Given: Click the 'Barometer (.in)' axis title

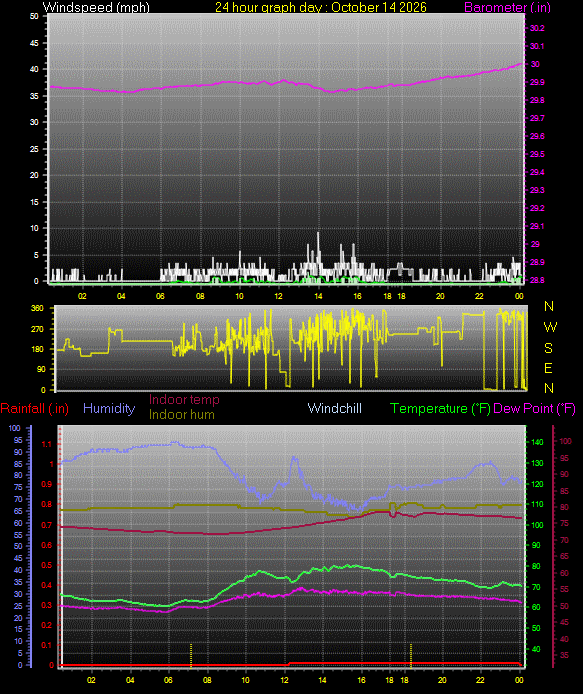Looking at the screenshot, I should [x=507, y=7].
